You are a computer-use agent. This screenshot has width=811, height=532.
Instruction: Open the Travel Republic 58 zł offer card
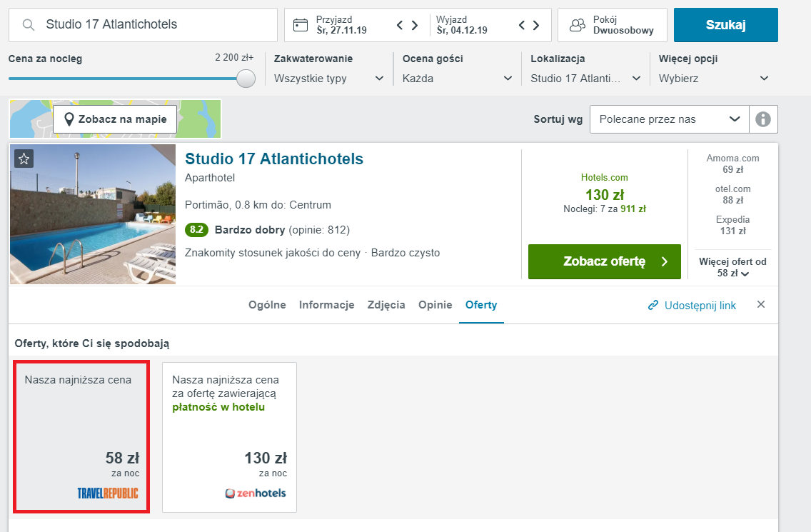click(x=81, y=437)
